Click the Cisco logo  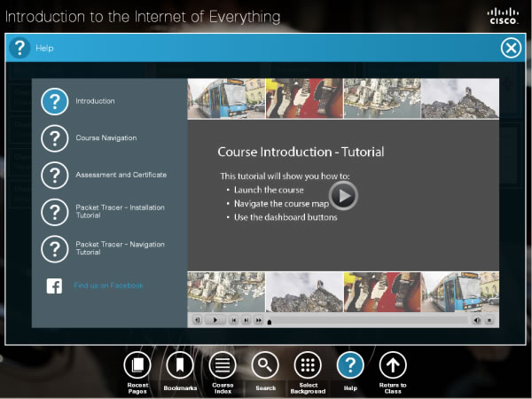[504, 15]
